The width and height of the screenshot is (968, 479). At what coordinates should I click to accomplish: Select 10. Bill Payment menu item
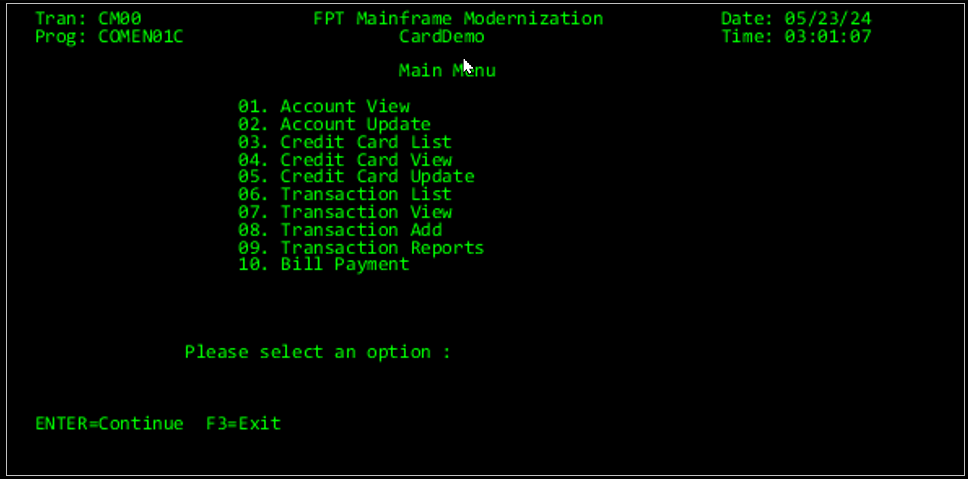pos(324,264)
